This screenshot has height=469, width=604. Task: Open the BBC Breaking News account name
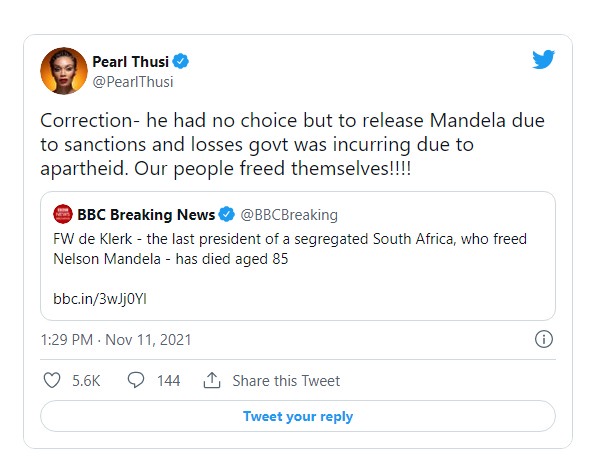click(146, 214)
